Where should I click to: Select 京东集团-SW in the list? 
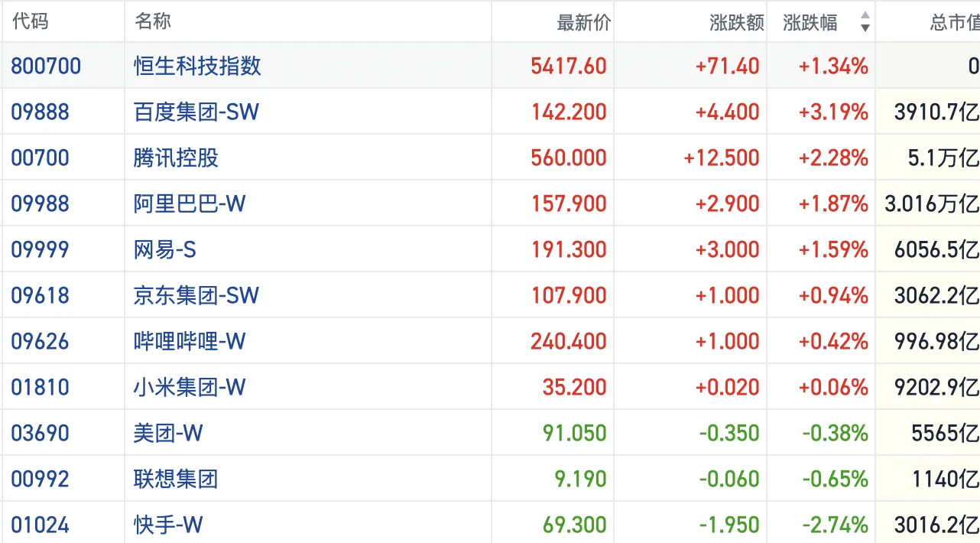(x=196, y=295)
